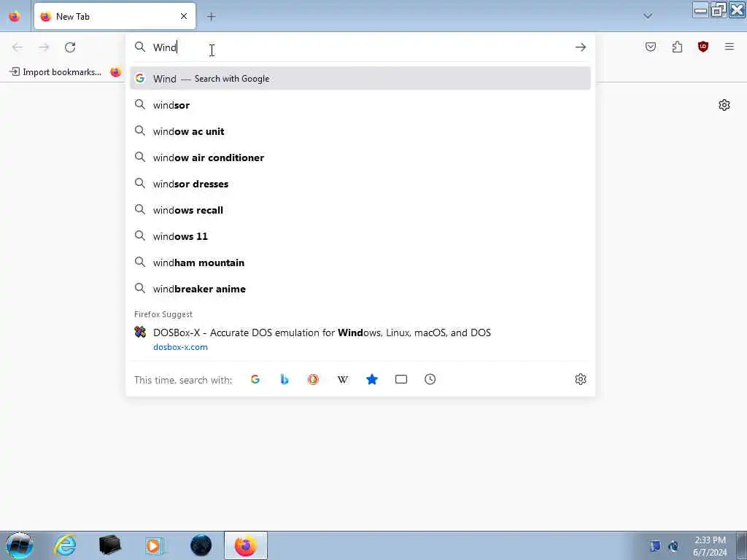Choose the 'windsor' suggestion

pyautogui.click(x=360, y=105)
